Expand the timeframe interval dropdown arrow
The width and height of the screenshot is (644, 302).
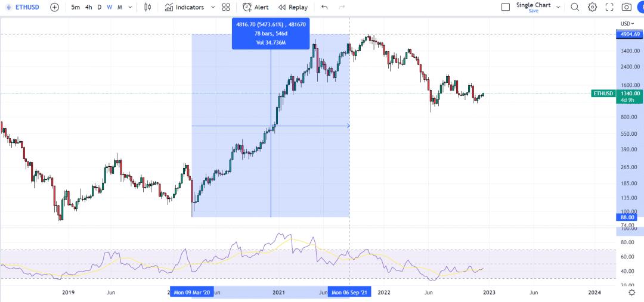[131, 7]
